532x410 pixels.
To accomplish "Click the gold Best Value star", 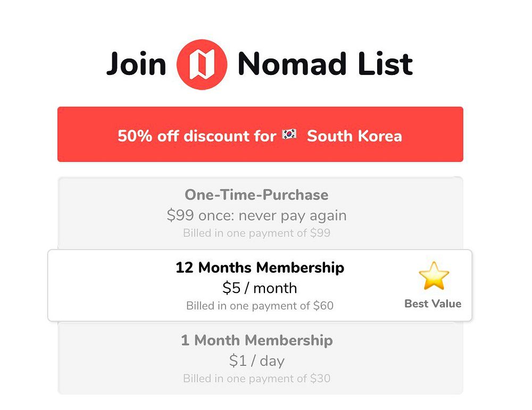I will [434, 275].
